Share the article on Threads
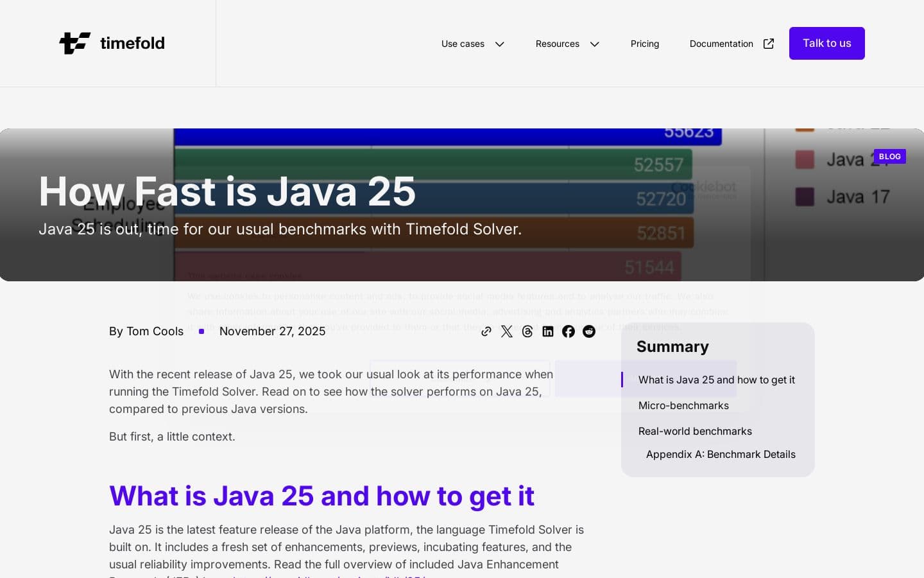 pos(527,331)
